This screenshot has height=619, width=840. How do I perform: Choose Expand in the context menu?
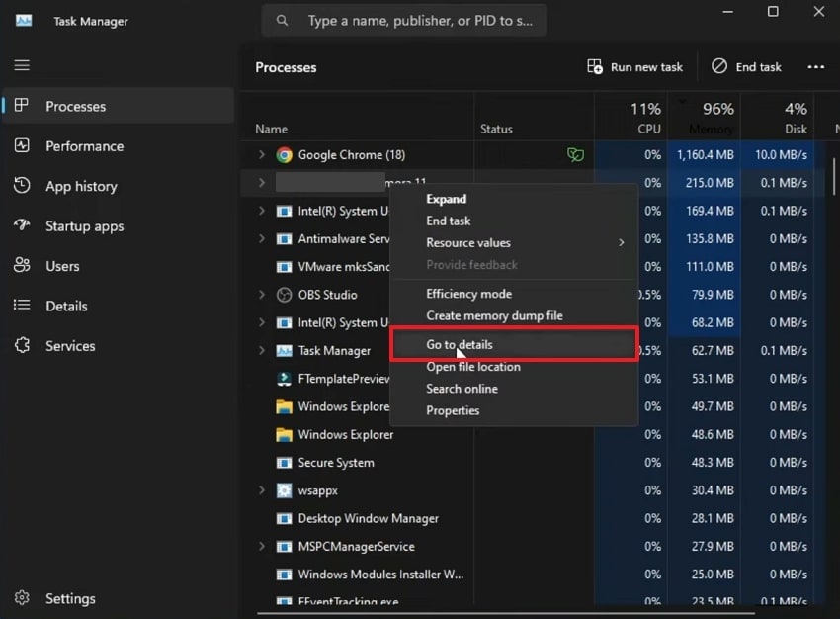coord(447,199)
